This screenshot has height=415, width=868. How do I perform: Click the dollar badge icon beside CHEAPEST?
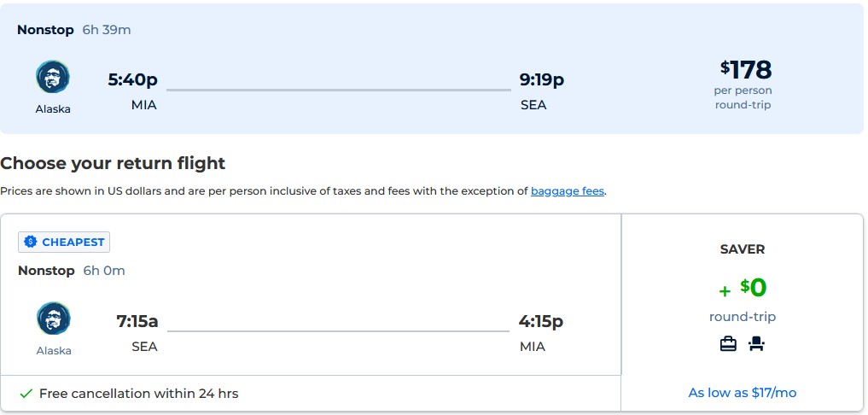click(x=31, y=243)
